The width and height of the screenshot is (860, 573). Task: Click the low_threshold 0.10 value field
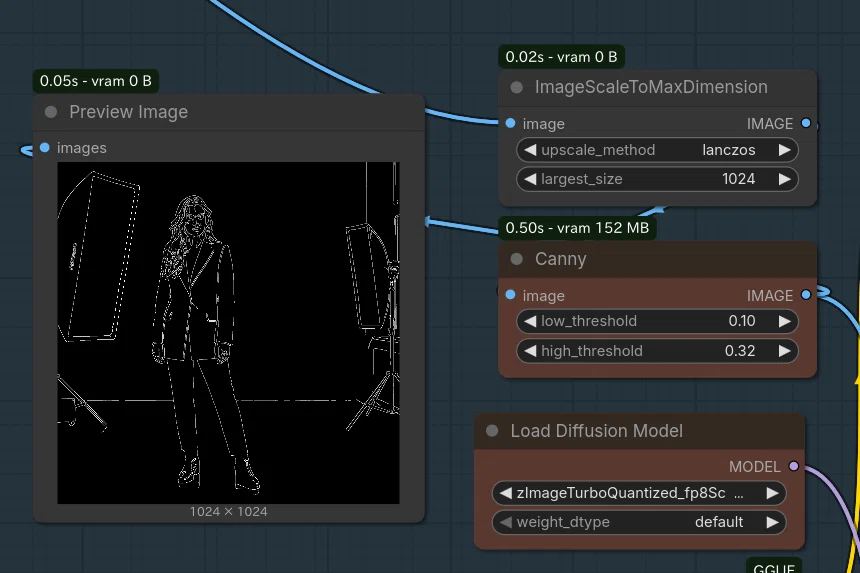coord(657,321)
